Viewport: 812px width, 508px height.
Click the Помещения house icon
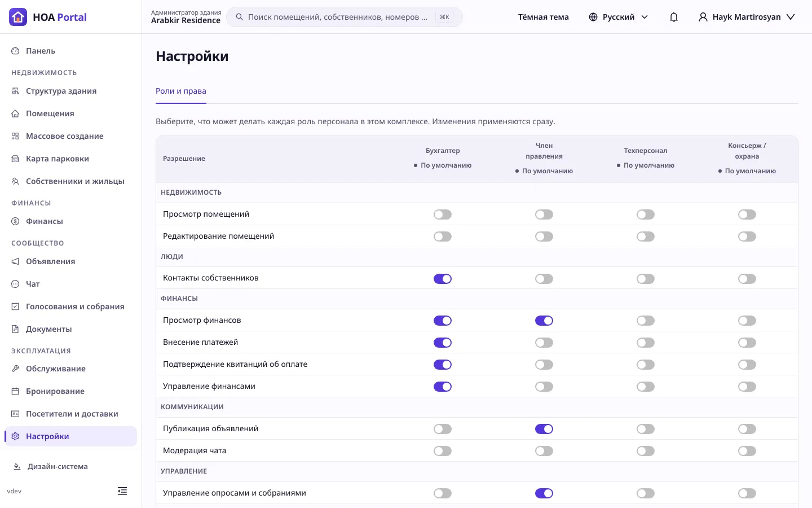pyautogui.click(x=15, y=113)
